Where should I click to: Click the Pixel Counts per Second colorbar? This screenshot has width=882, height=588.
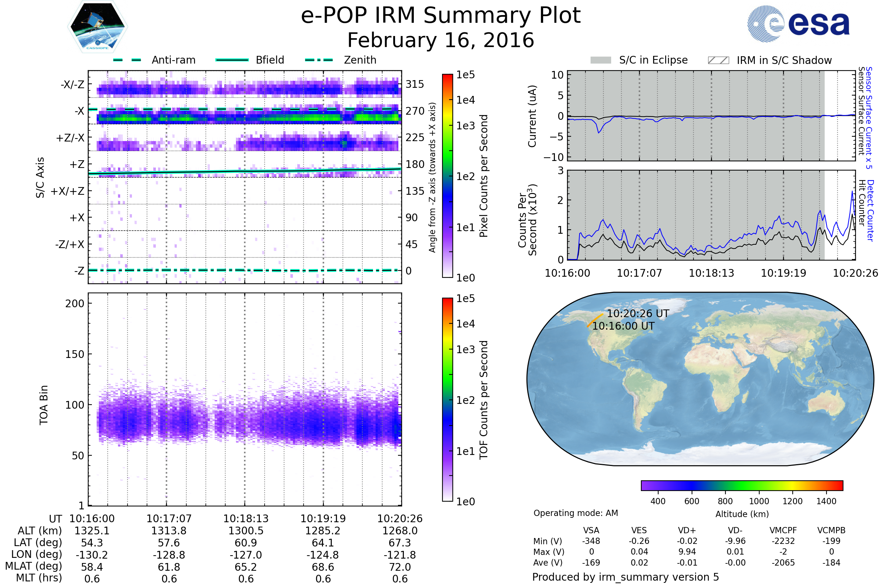[x=447, y=176]
